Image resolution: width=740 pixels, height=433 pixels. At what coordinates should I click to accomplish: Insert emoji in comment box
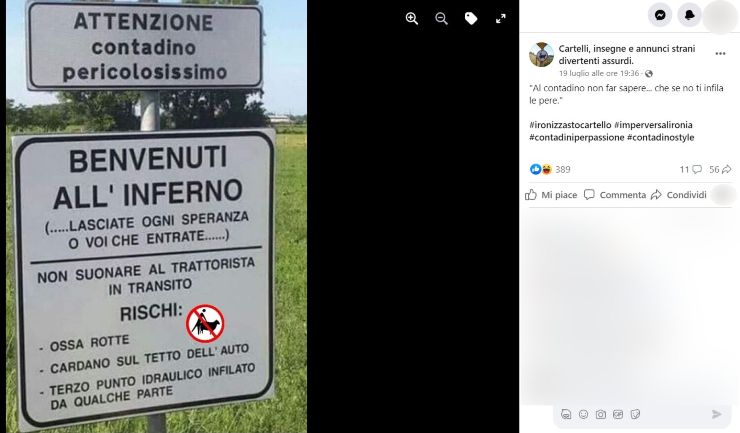583,414
